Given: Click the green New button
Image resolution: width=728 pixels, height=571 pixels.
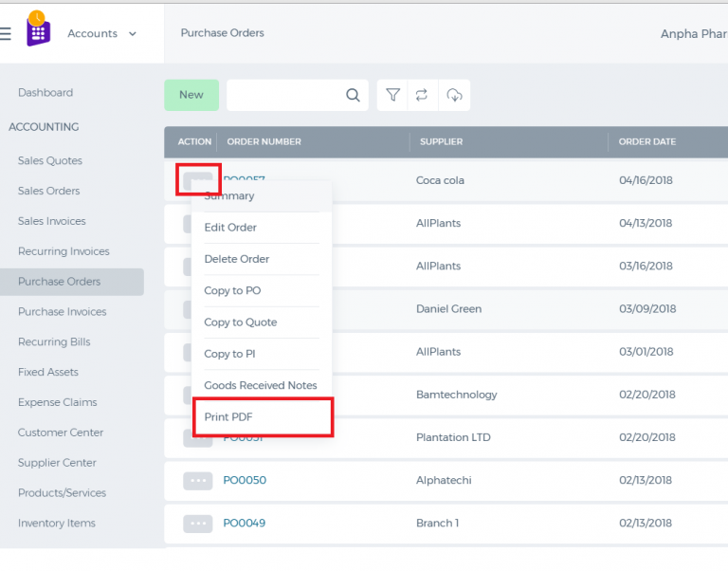Looking at the screenshot, I should tap(191, 95).
